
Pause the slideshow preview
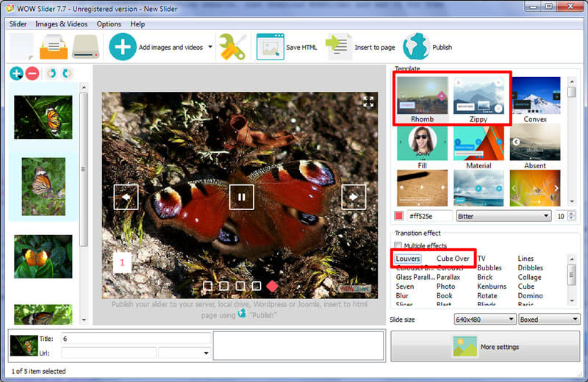pos(241,196)
